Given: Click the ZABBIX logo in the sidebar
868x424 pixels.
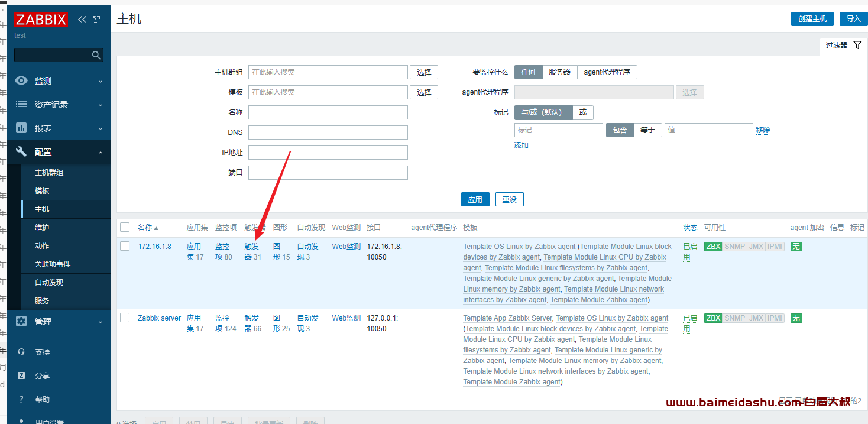Looking at the screenshot, I should click(41, 20).
